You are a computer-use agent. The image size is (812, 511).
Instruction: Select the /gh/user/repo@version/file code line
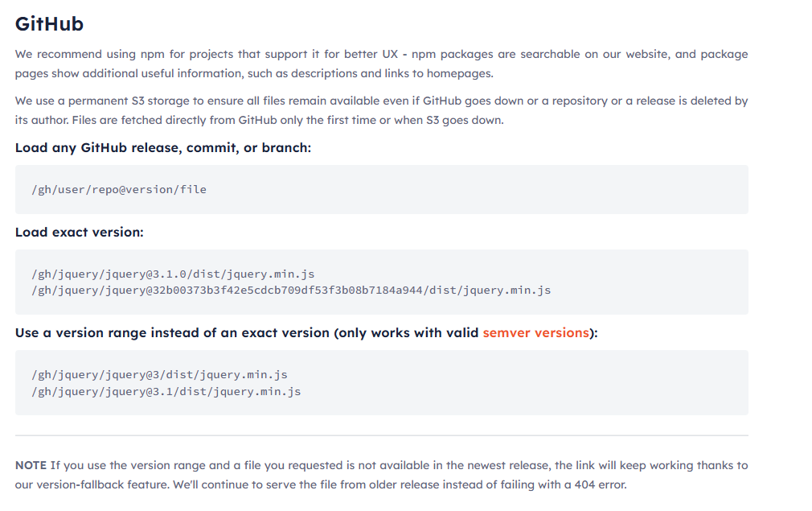[119, 190]
